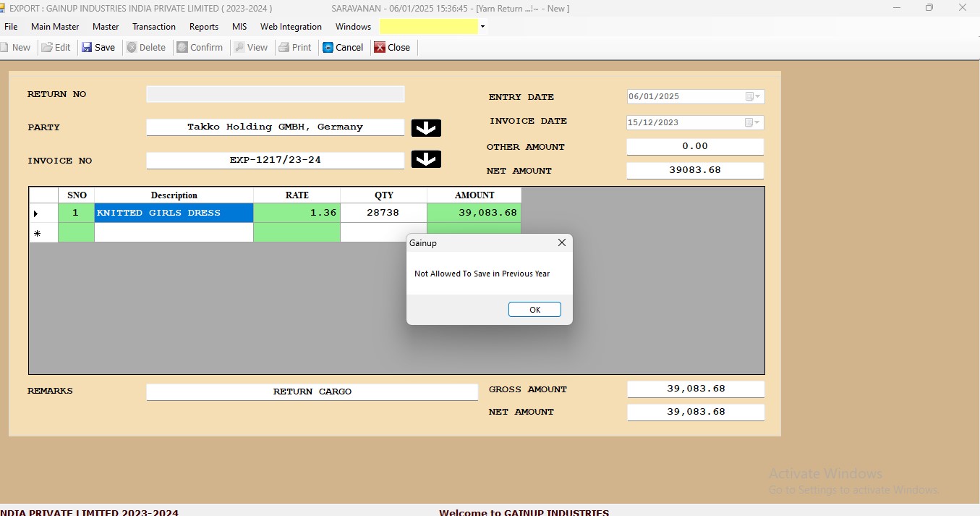Click the Save toolbar icon
This screenshot has height=516, width=980.
(x=87, y=48)
